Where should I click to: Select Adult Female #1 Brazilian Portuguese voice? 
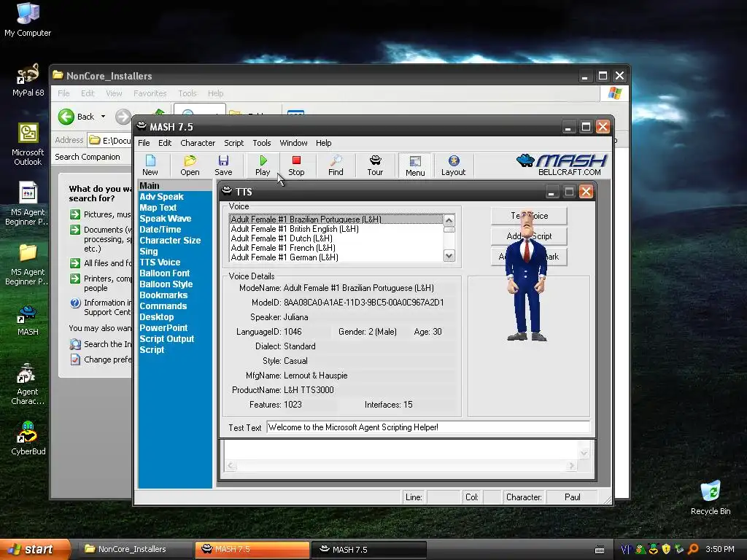click(336, 219)
